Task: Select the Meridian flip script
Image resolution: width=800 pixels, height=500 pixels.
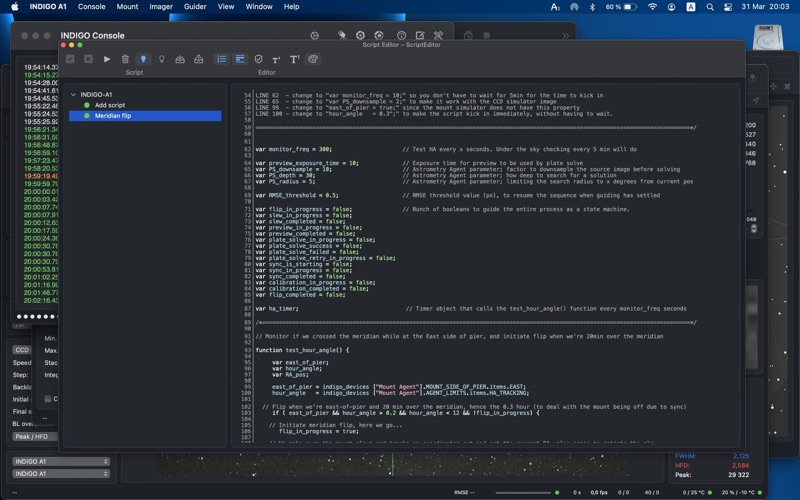Action: (112, 116)
